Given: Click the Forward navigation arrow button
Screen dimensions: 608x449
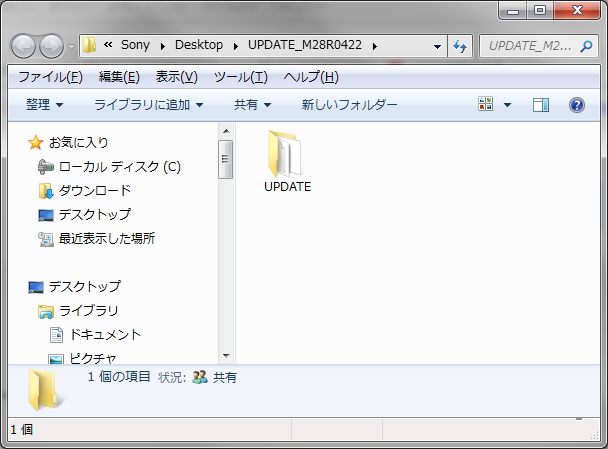Looking at the screenshot, I should [x=51, y=46].
